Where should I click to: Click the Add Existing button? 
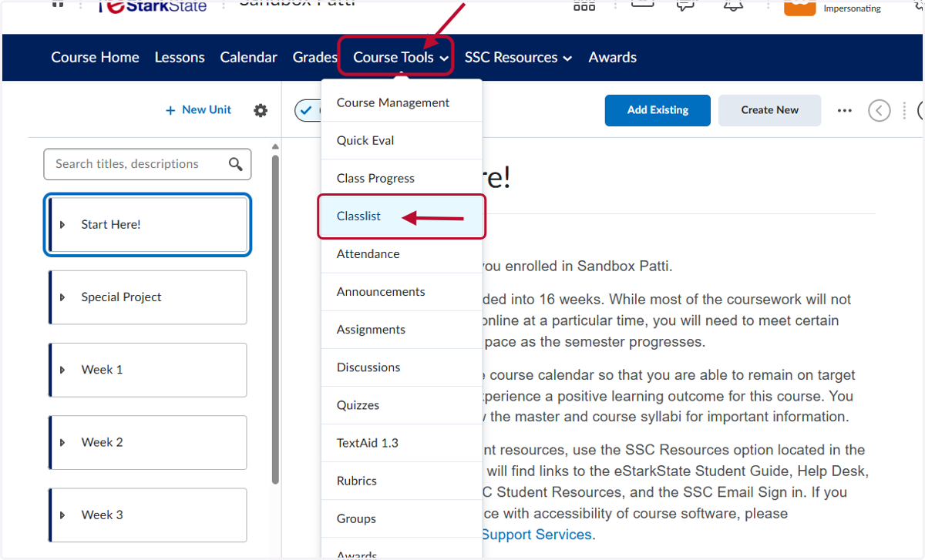[658, 110]
